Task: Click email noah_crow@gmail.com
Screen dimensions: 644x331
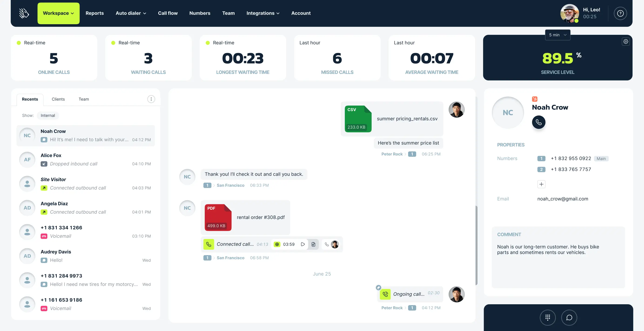Action: tap(563, 199)
